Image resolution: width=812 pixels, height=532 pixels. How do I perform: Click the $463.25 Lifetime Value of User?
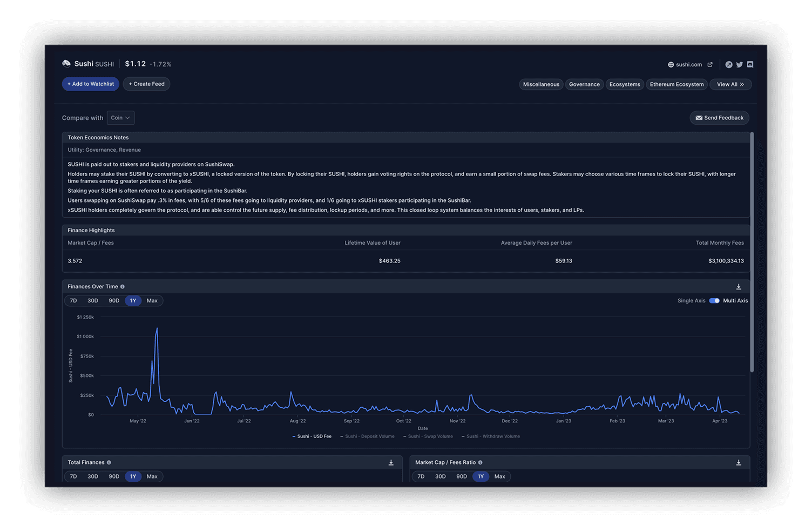(x=390, y=261)
